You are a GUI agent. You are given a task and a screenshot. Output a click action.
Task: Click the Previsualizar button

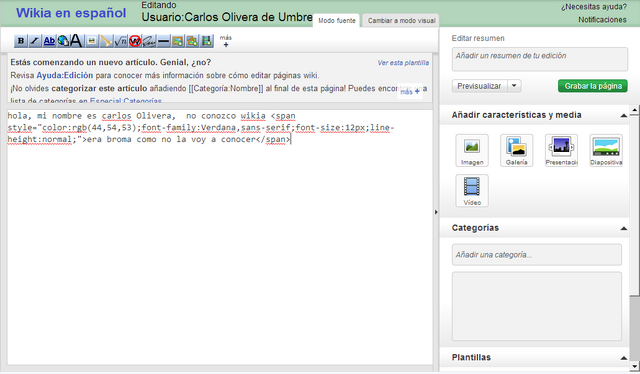point(479,86)
